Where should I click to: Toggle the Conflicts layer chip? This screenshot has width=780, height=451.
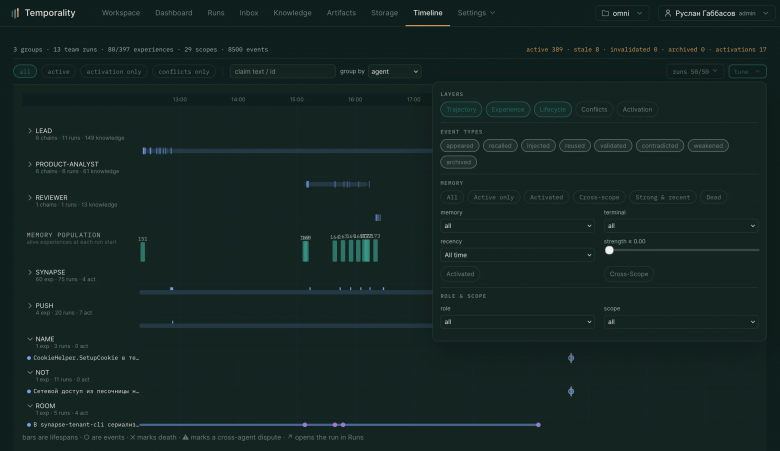pyautogui.click(x=594, y=109)
